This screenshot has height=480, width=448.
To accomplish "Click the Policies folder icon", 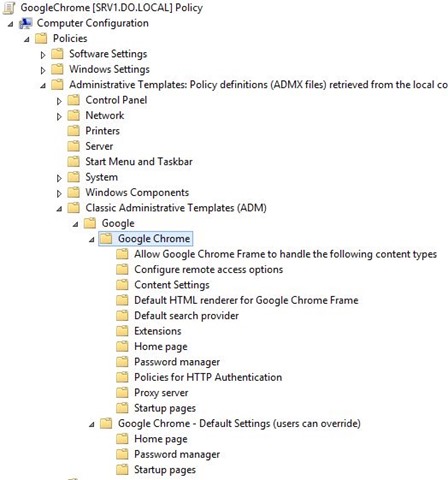I will point(41,38).
